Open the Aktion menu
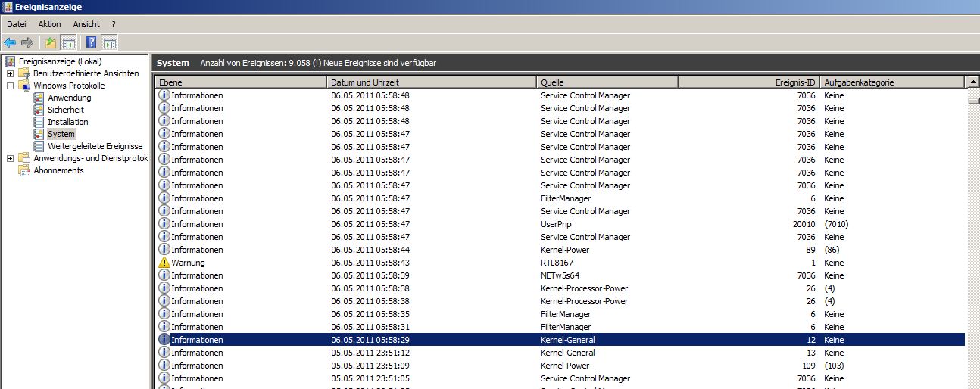 click(x=49, y=24)
